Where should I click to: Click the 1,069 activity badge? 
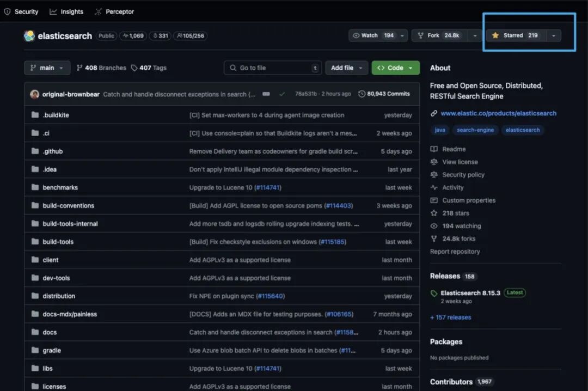[133, 35]
